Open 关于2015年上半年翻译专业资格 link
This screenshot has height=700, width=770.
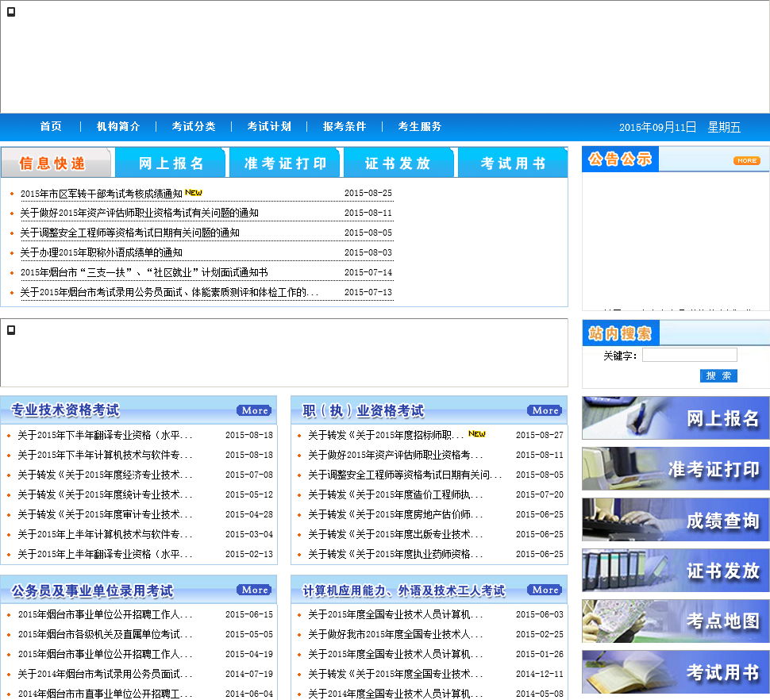pyautogui.click(x=105, y=554)
